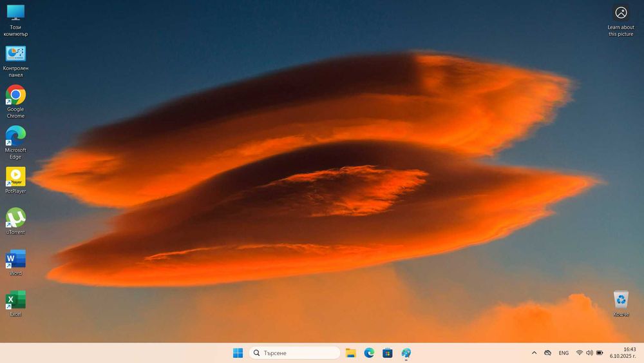This screenshot has width=644, height=363.
Task: Select the Word desktop shortcut
Action: pos(15,262)
